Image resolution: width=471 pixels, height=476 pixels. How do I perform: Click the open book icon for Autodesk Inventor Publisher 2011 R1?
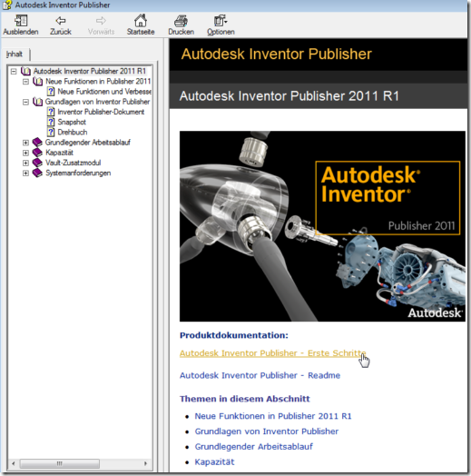click(25, 71)
